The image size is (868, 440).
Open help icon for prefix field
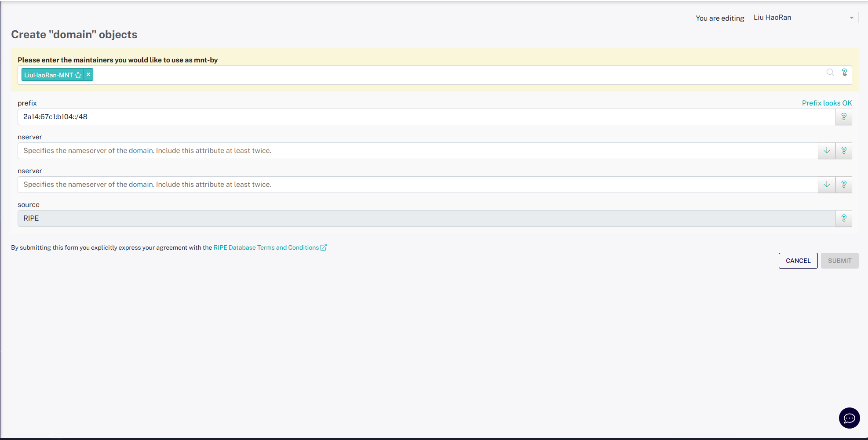844,117
